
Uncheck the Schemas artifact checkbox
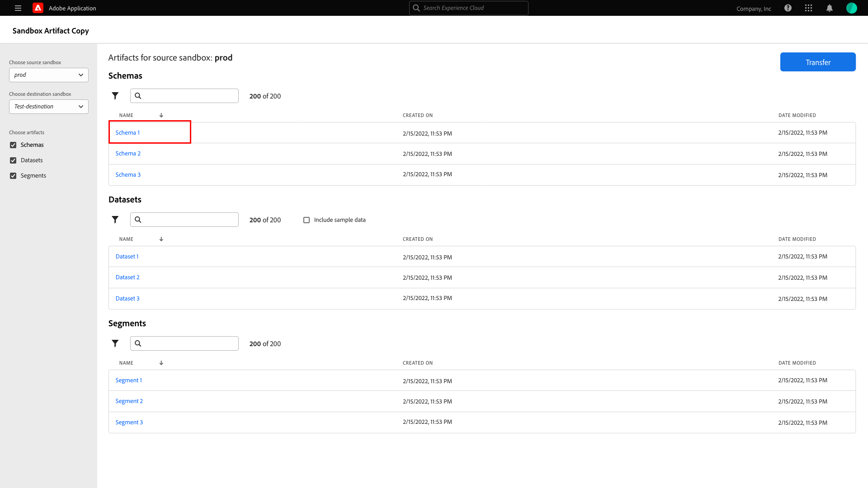coord(13,145)
